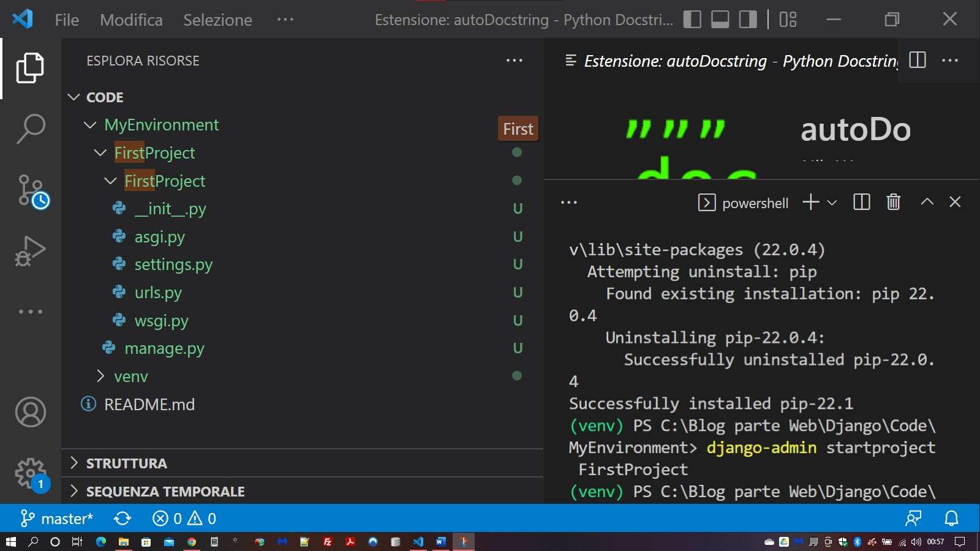
Task: Click the Bluetooth tray icon
Action: pyautogui.click(x=858, y=541)
